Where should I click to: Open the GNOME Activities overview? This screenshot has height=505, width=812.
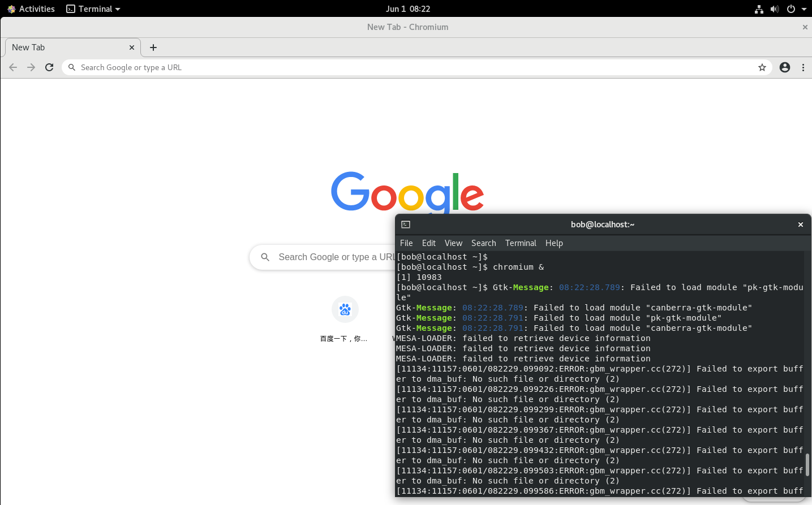(x=31, y=8)
